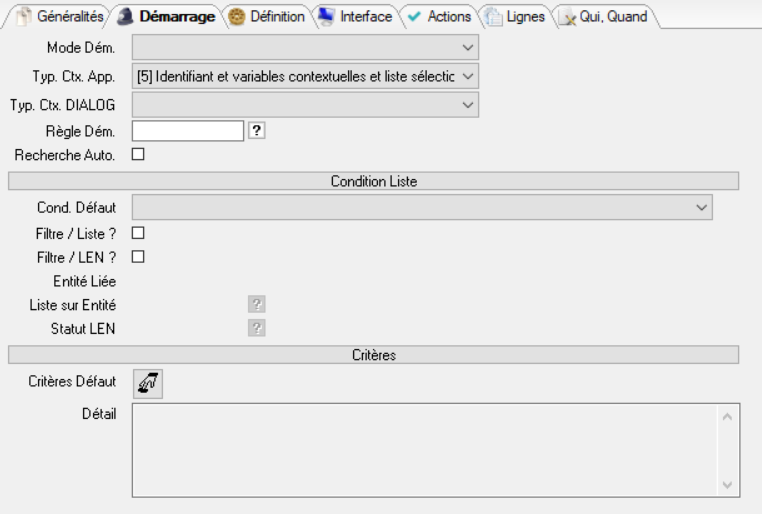Enable the Recherche Auto. checkbox
This screenshot has width=762, height=514.
coord(138,154)
